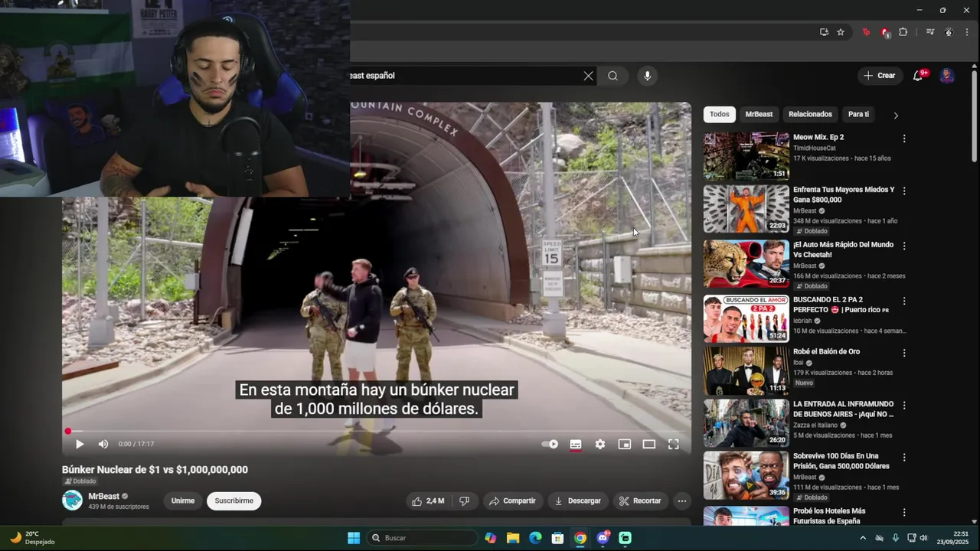Toggle subtitles with the captions button
This screenshot has height=551, width=980.
pyautogui.click(x=576, y=444)
